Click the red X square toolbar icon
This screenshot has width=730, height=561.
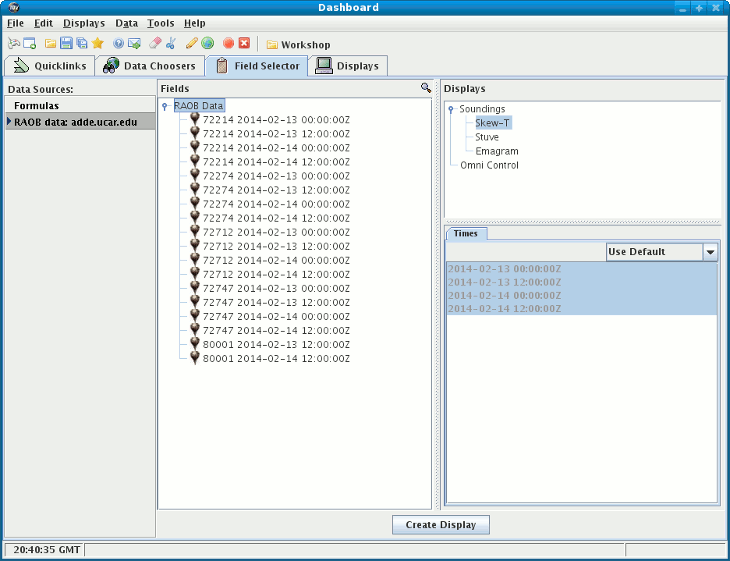pos(244,44)
